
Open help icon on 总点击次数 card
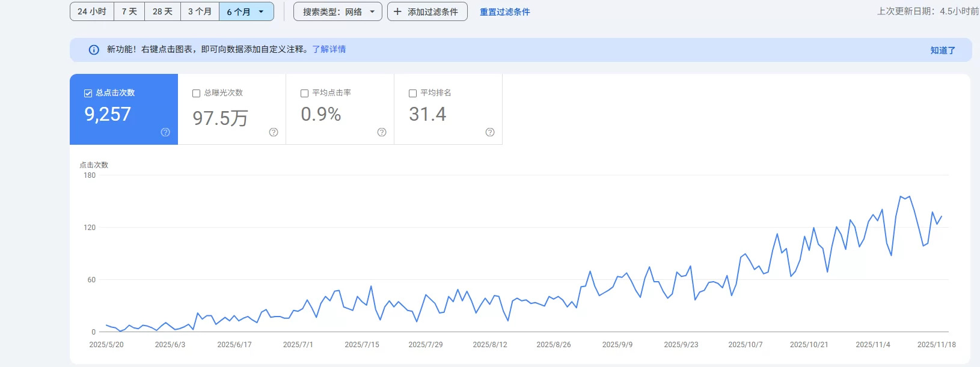tap(165, 132)
